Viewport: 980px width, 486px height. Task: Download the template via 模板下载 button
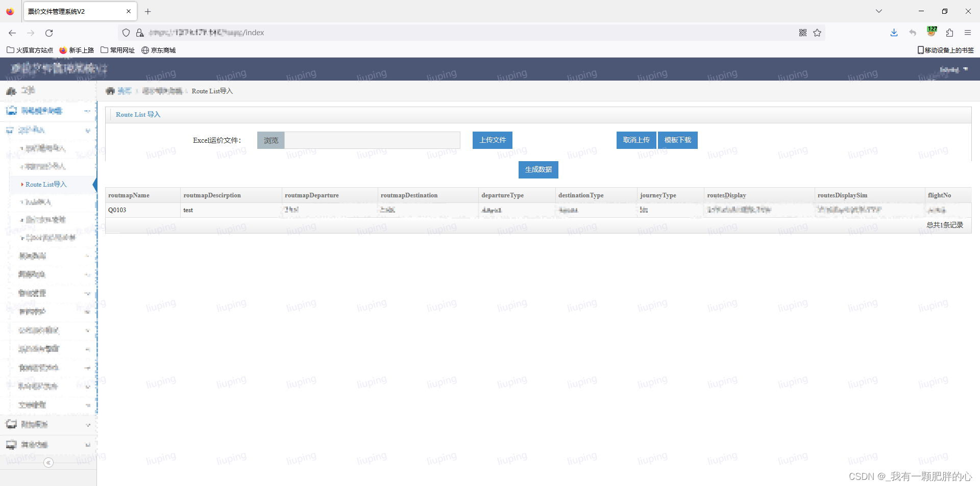[677, 140]
